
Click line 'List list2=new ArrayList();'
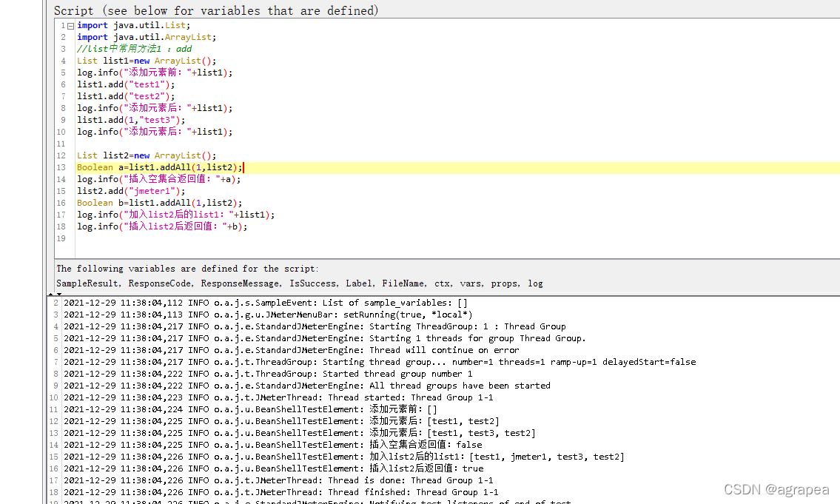pyautogui.click(x=147, y=155)
